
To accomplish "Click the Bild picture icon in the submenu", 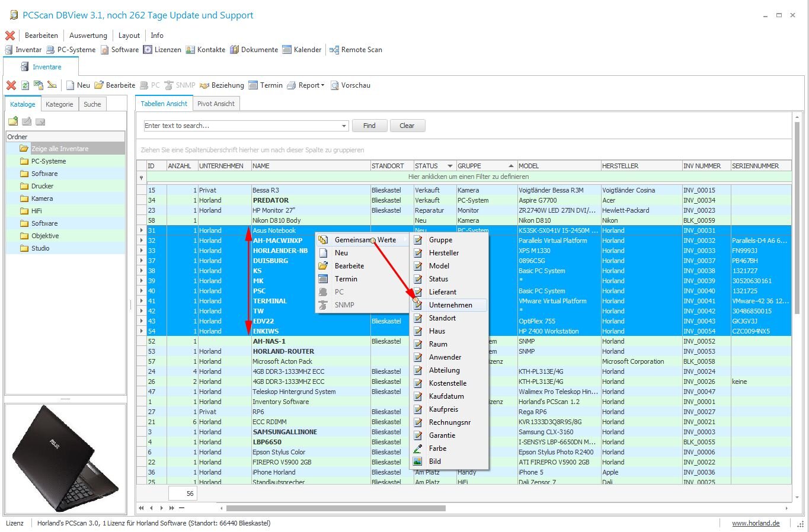I will 418,462.
